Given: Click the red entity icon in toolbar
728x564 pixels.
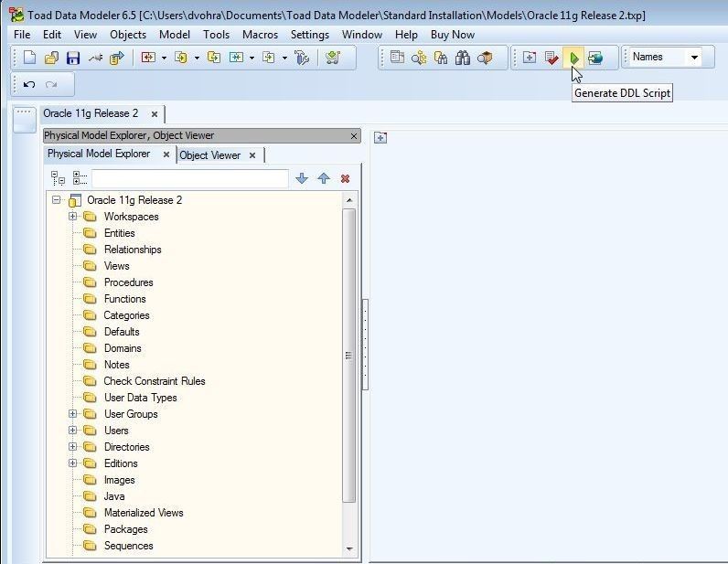Looking at the screenshot, I should 148,58.
